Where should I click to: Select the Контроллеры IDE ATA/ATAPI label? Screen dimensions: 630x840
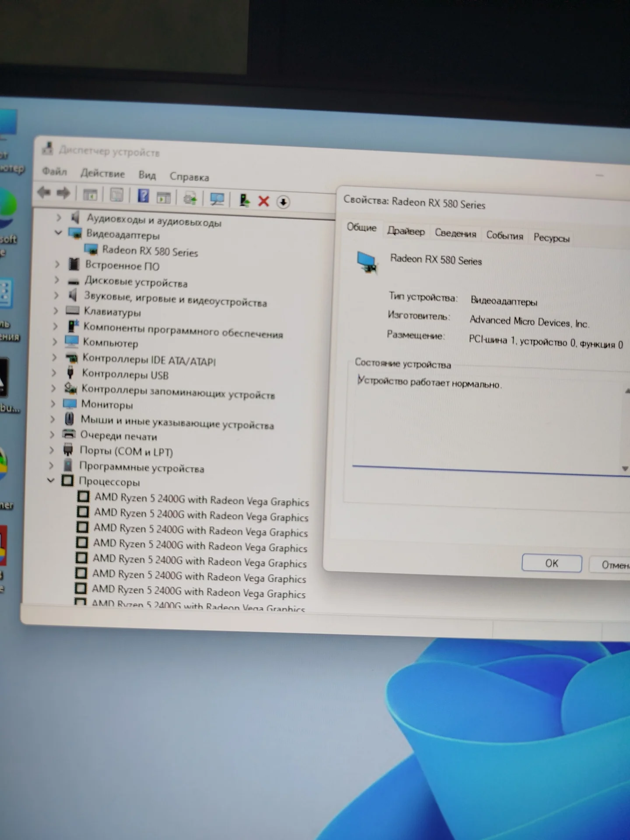coord(149,360)
